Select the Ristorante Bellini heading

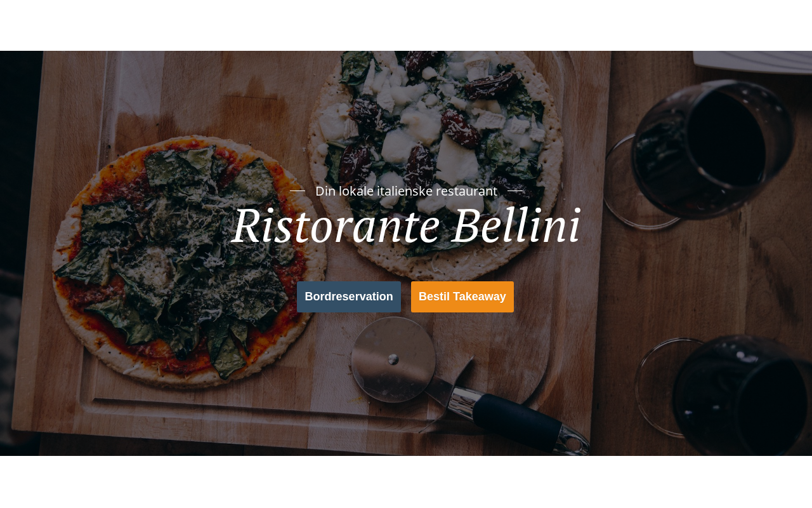point(406,225)
